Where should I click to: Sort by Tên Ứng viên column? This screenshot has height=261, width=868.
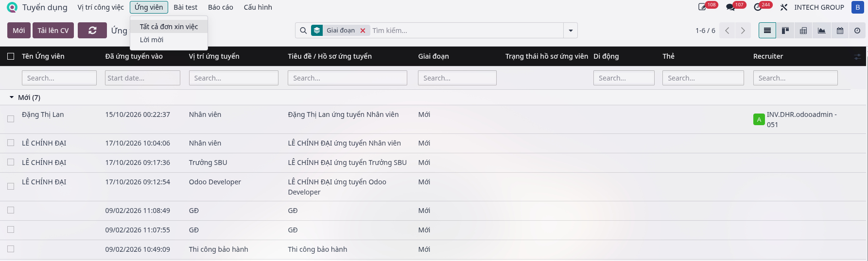43,56
